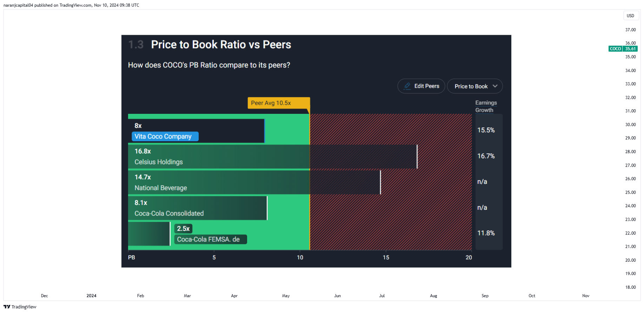Click the 37.00 price axis label

pyautogui.click(x=630, y=30)
